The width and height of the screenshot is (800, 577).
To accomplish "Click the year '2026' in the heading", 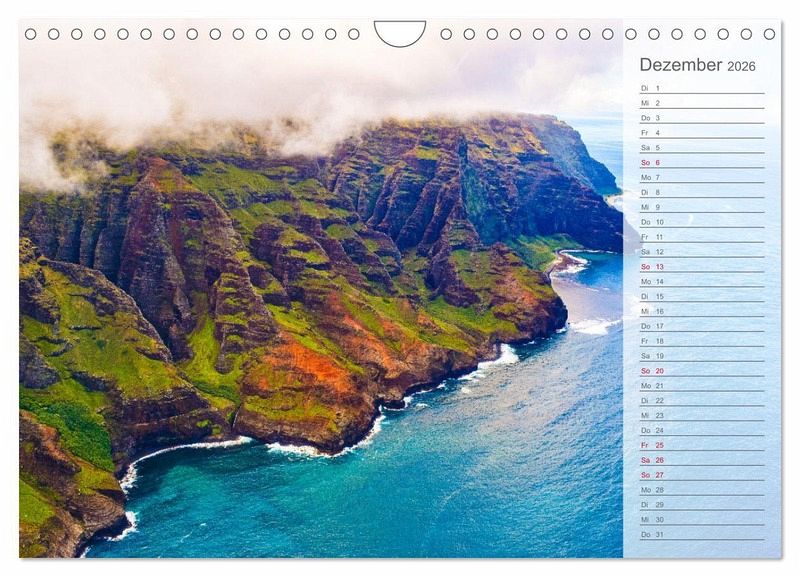I will [x=741, y=66].
